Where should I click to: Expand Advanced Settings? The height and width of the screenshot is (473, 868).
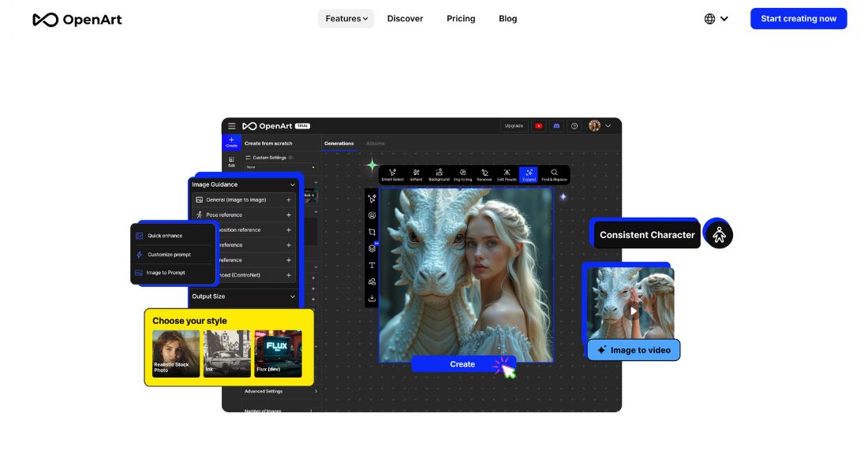[x=281, y=391]
